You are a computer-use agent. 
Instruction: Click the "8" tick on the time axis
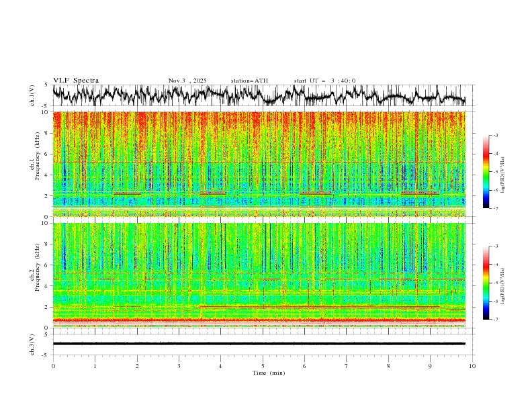(388, 366)
